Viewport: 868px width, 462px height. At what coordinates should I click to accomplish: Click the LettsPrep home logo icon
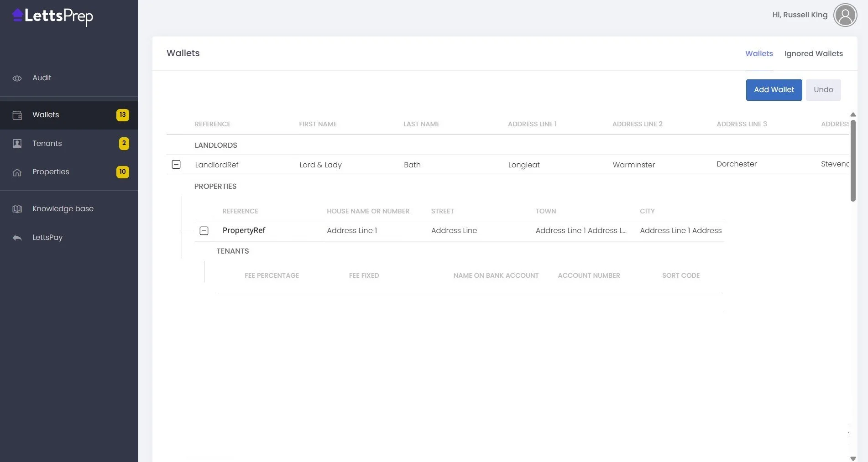17,15
